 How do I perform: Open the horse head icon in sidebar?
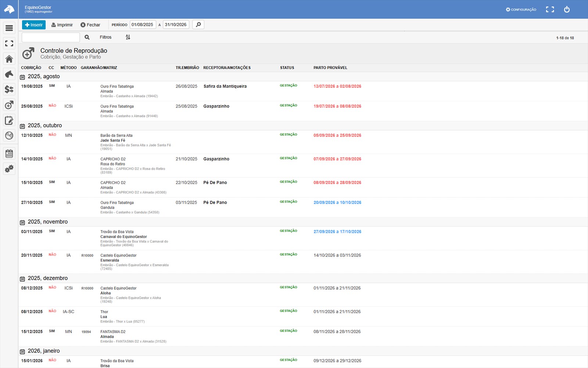pyautogui.click(x=9, y=74)
